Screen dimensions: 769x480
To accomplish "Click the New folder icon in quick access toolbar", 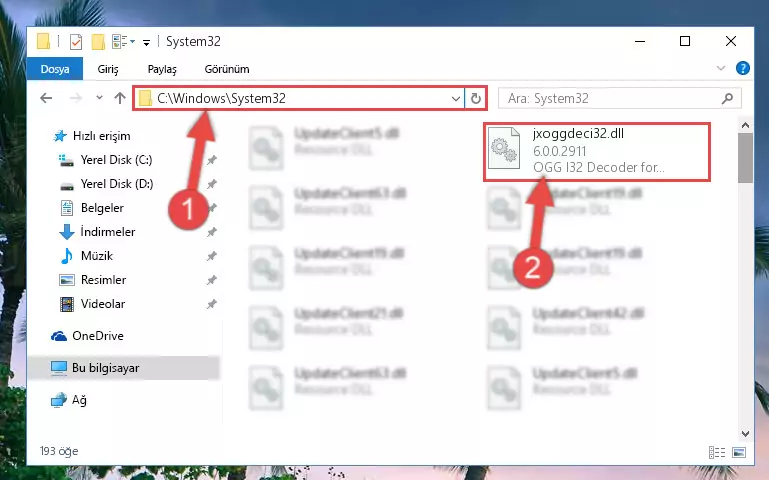I will point(98,42).
